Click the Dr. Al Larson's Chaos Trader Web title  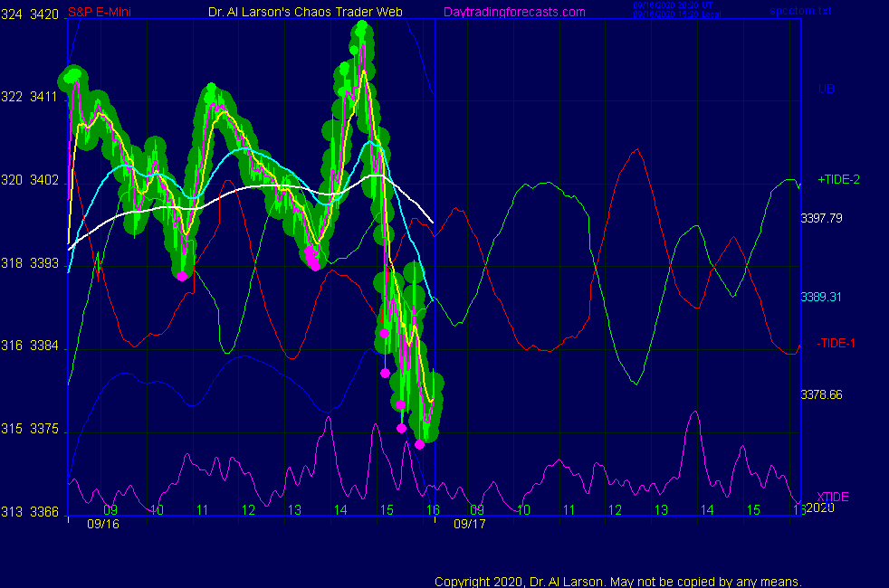pyautogui.click(x=305, y=12)
